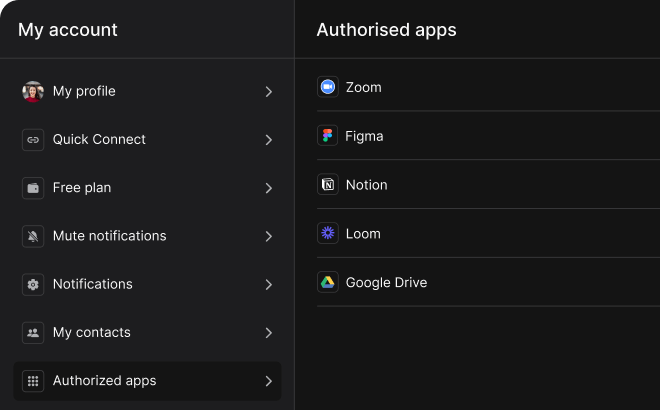The image size is (660, 410).
Task: Click the Free plan wallet icon
Action: click(33, 188)
